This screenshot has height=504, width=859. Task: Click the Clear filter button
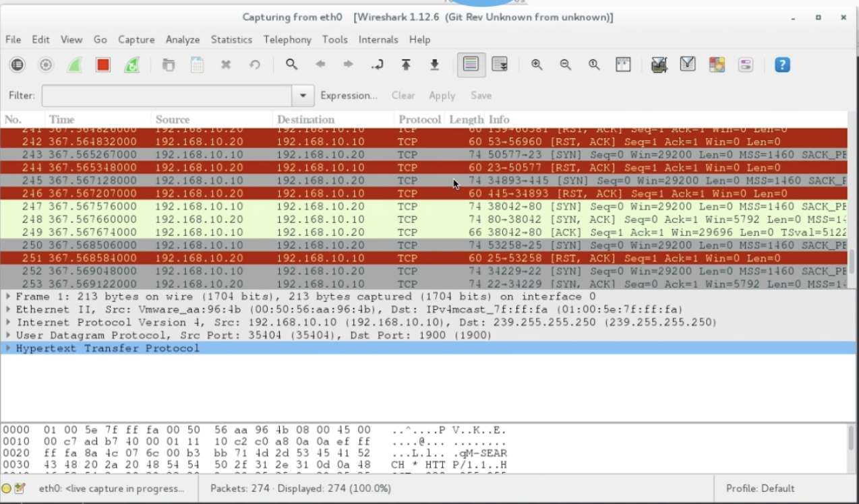tap(403, 96)
